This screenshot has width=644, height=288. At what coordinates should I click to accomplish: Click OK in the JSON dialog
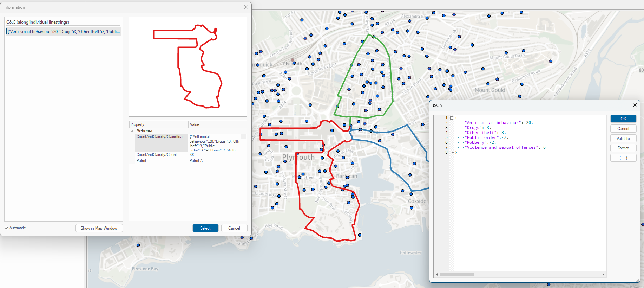(623, 119)
